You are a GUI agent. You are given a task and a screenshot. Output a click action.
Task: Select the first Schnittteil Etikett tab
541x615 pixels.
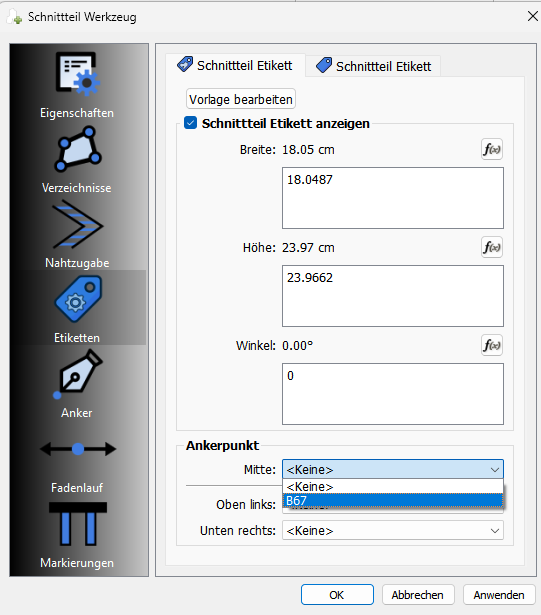pos(235,65)
